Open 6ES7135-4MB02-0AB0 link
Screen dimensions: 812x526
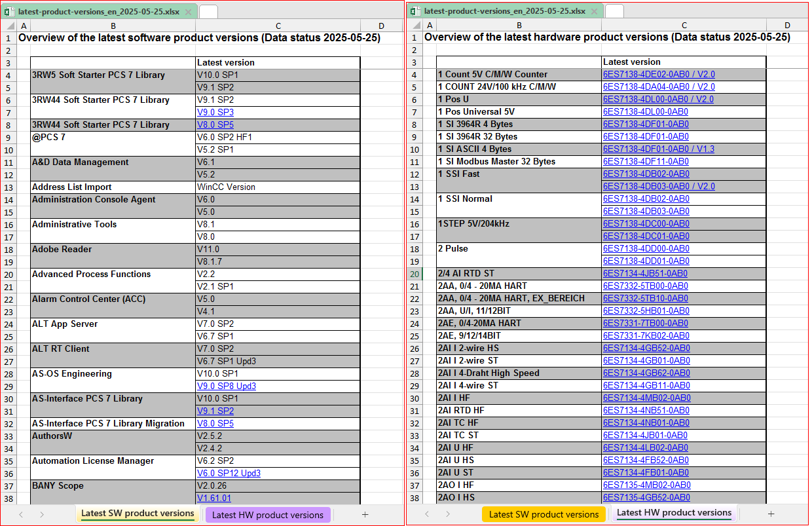(646, 485)
